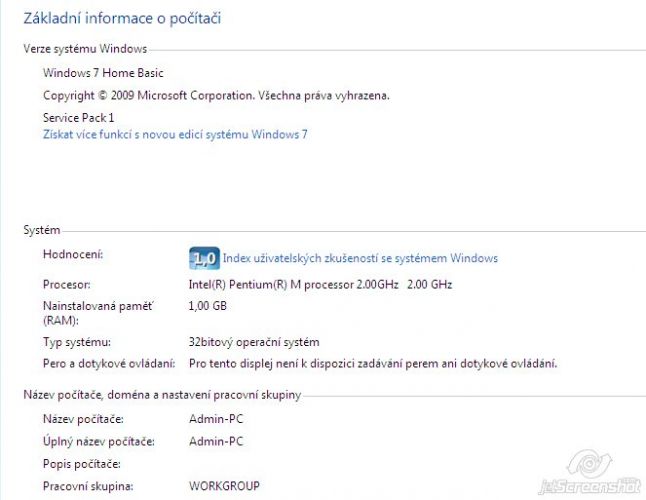Click the Admin-PC value beside Úplný název počítače
This screenshot has height=500, width=646.
tap(216, 442)
